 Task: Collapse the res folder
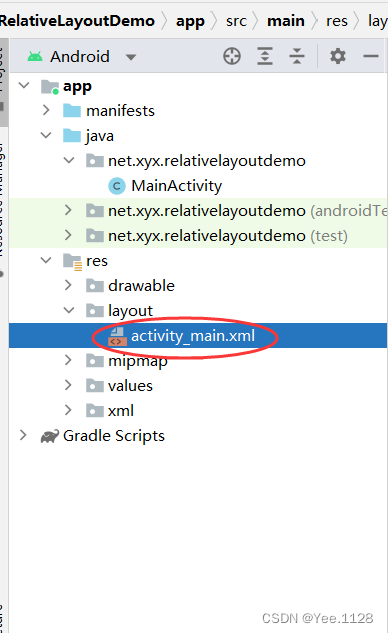click(46, 260)
